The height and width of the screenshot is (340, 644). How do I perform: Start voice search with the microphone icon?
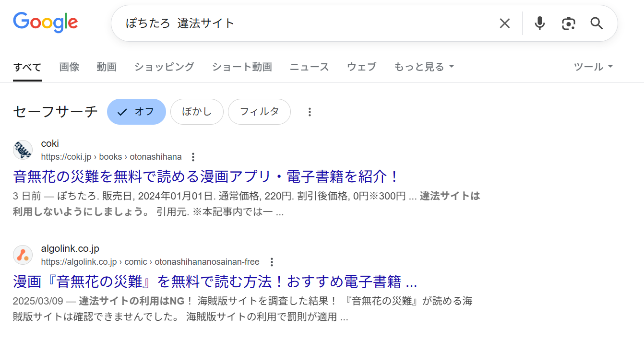[x=539, y=23]
